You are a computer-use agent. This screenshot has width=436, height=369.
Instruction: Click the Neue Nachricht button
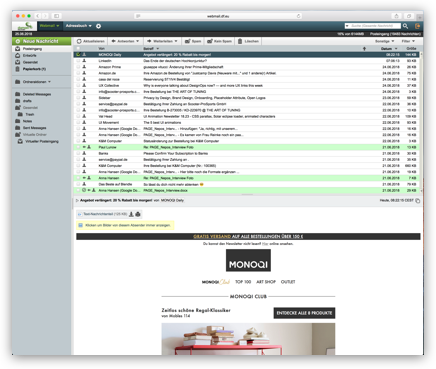pyautogui.click(x=42, y=41)
